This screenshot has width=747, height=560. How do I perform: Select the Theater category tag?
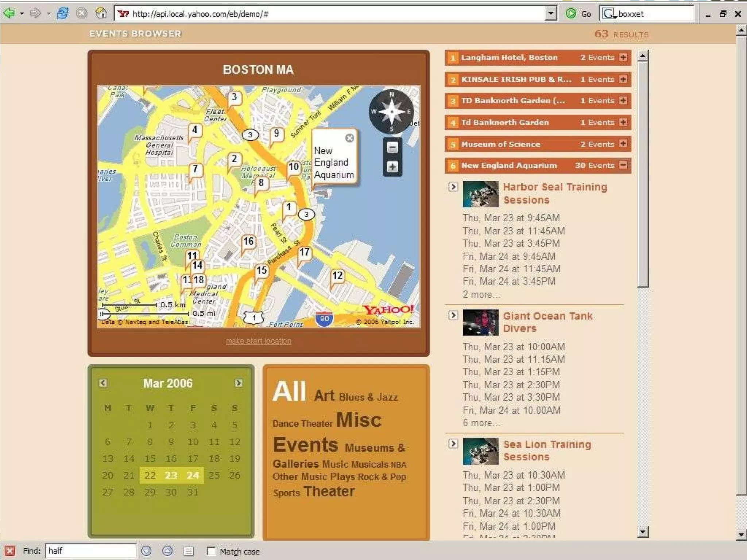pyautogui.click(x=329, y=491)
